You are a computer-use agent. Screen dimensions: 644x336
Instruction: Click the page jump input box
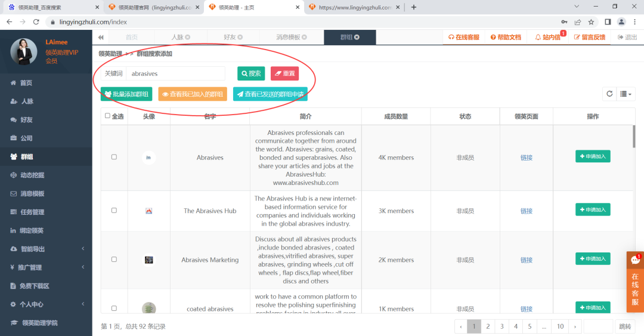tap(598, 326)
